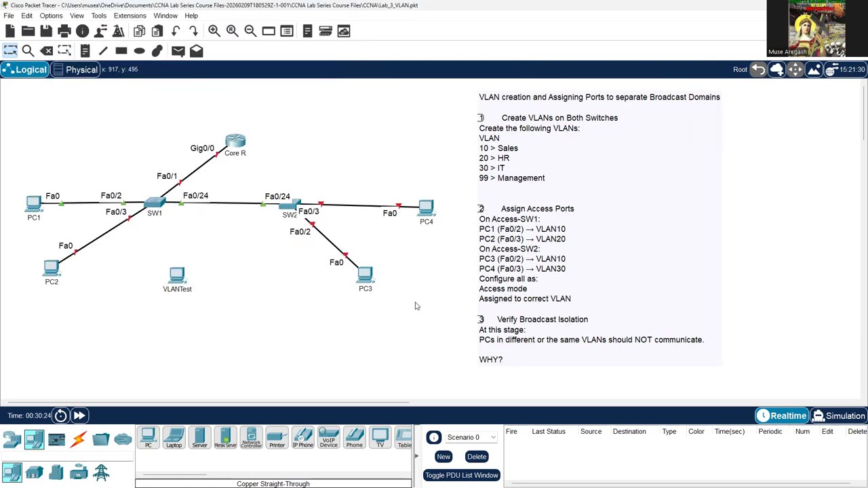Image resolution: width=868 pixels, height=488 pixels.
Task: Add a Complex PDU with open envelope
Action: pos(196,51)
